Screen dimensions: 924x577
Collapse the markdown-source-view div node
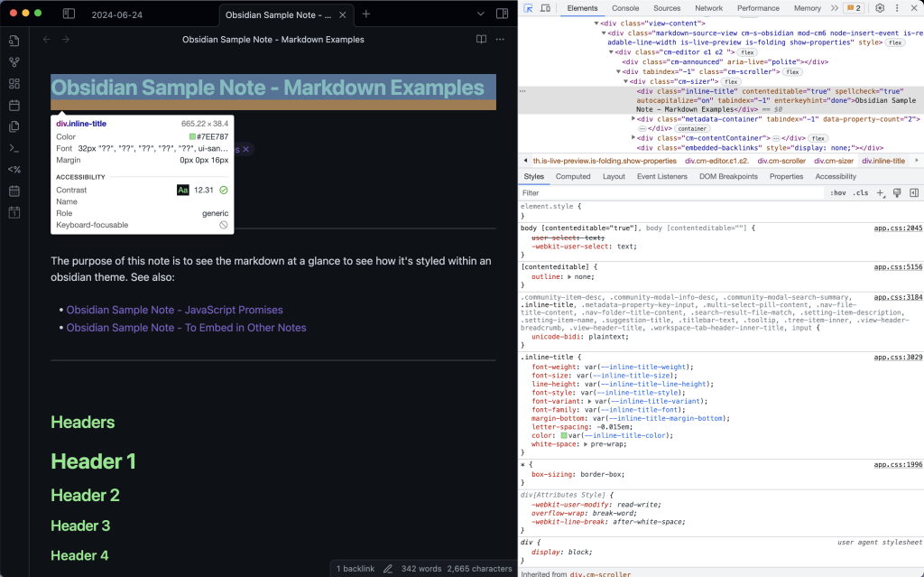(x=604, y=33)
